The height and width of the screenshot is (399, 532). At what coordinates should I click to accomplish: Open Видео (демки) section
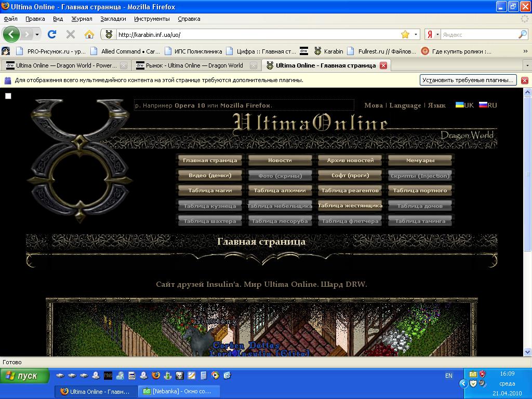click(210, 176)
